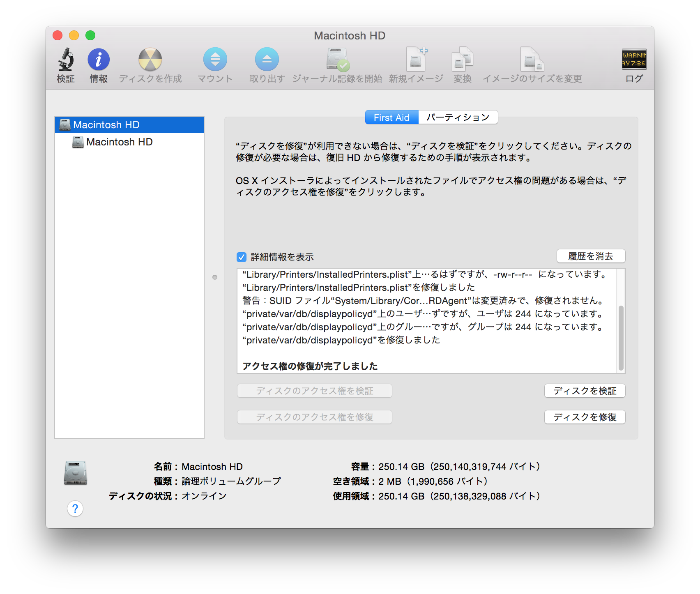This screenshot has height=594, width=700.
Task: Minimize the window with the yellow button
Action: click(x=74, y=35)
